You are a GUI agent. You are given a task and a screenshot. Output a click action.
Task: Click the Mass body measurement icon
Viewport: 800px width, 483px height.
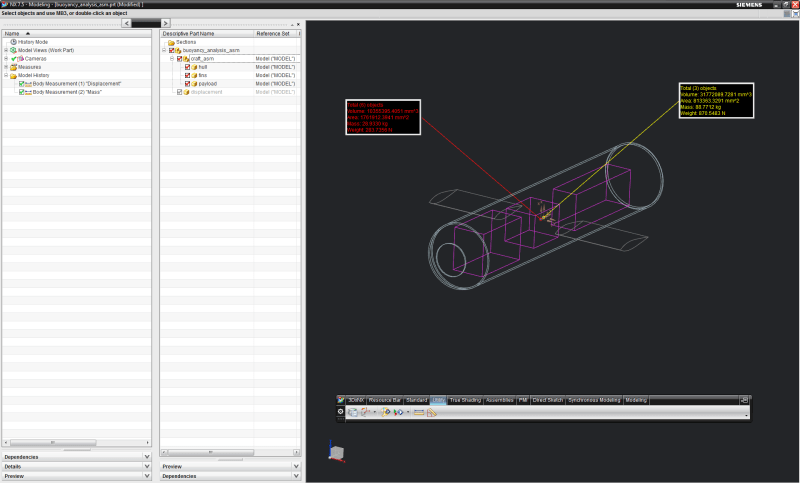[28, 92]
